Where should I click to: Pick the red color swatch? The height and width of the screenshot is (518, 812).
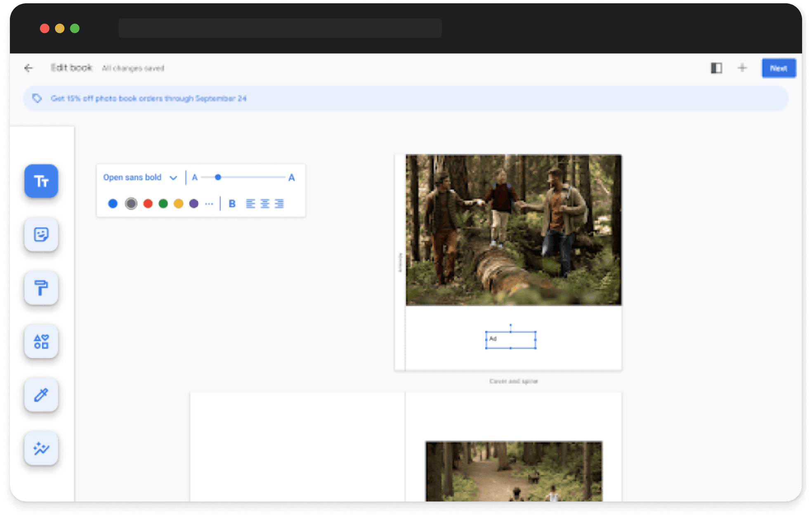148,204
